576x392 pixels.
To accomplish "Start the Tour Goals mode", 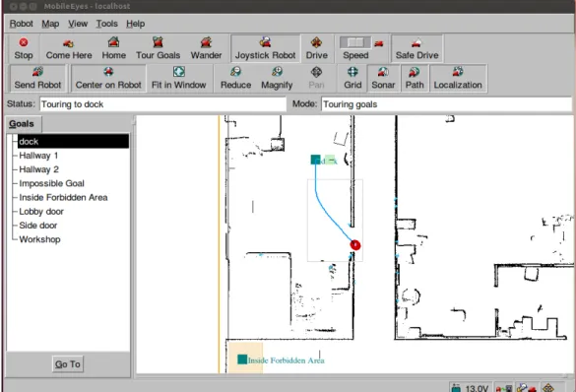I will (158, 48).
